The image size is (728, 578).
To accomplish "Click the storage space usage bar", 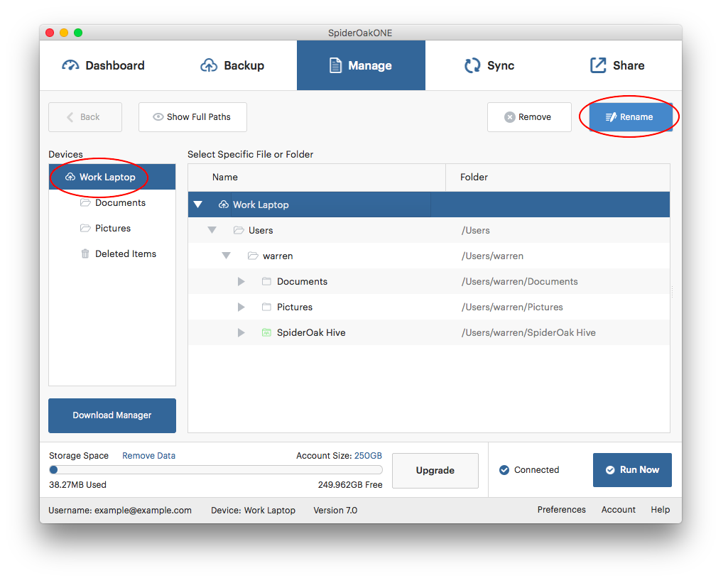I will tap(216, 470).
